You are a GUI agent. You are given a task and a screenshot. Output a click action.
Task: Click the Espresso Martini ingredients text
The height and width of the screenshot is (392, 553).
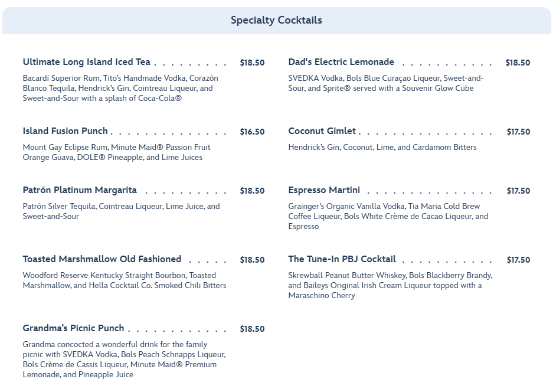tap(388, 216)
